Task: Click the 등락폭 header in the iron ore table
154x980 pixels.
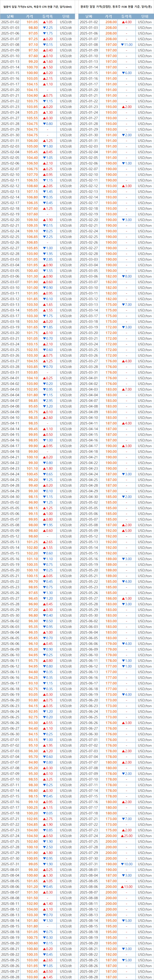Action: click(48, 16)
